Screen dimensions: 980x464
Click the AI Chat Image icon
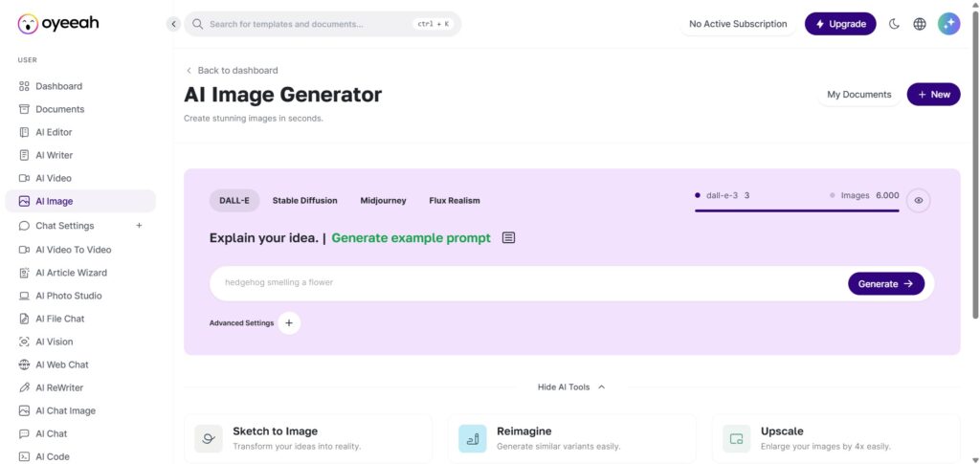[x=24, y=411]
